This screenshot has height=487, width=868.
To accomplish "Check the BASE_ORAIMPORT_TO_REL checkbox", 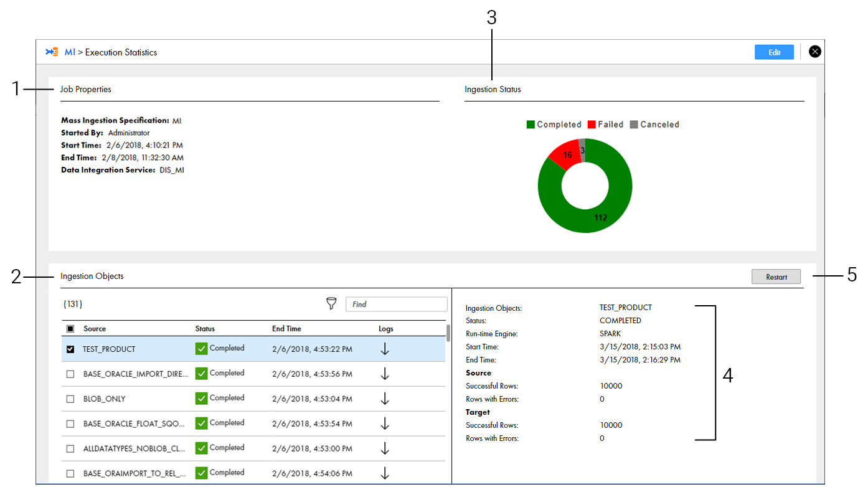I will (70, 474).
